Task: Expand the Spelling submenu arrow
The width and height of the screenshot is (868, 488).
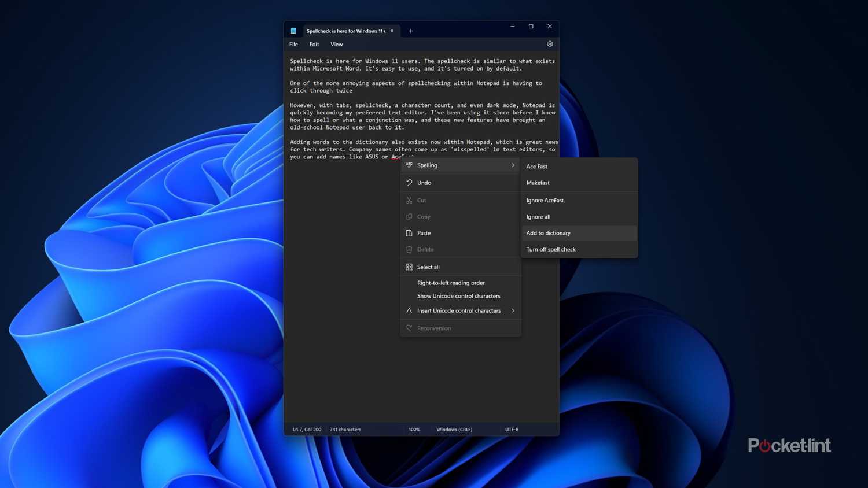Action: pos(513,165)
